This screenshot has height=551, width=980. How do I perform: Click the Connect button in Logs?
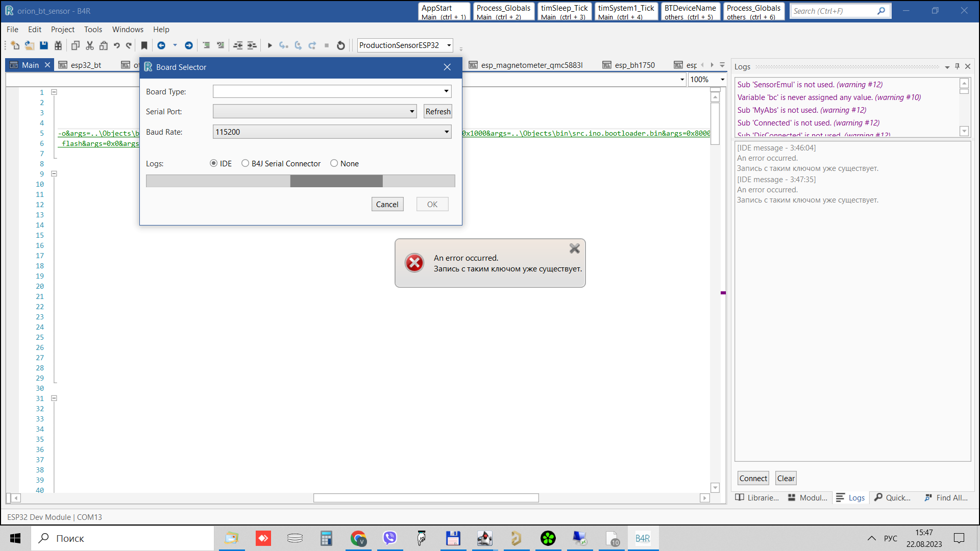pyautogui.click(x=753, y=479)
